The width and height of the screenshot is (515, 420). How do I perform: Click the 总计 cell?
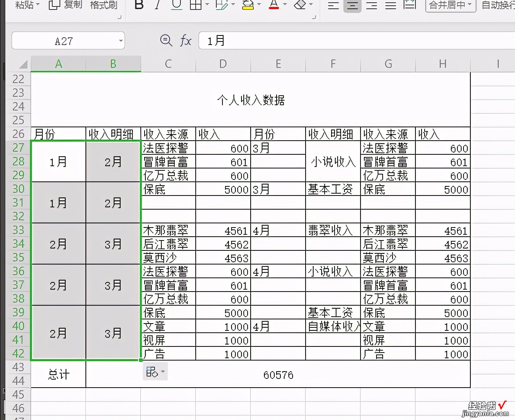[x=58, y=374]
